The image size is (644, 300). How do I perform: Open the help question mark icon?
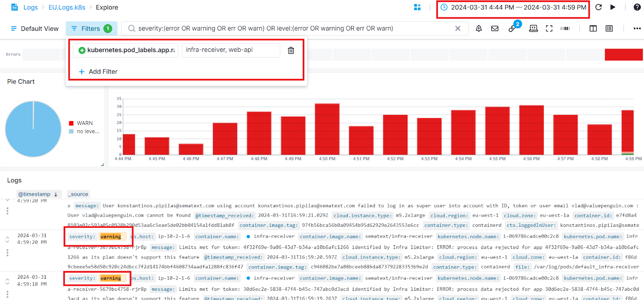pos(637,7)
